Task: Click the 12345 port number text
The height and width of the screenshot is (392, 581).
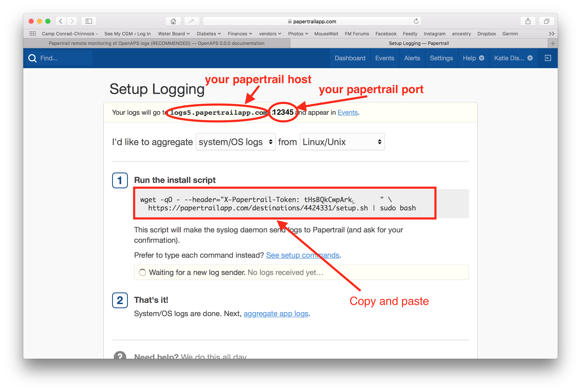Action: (x=283, y=112)
